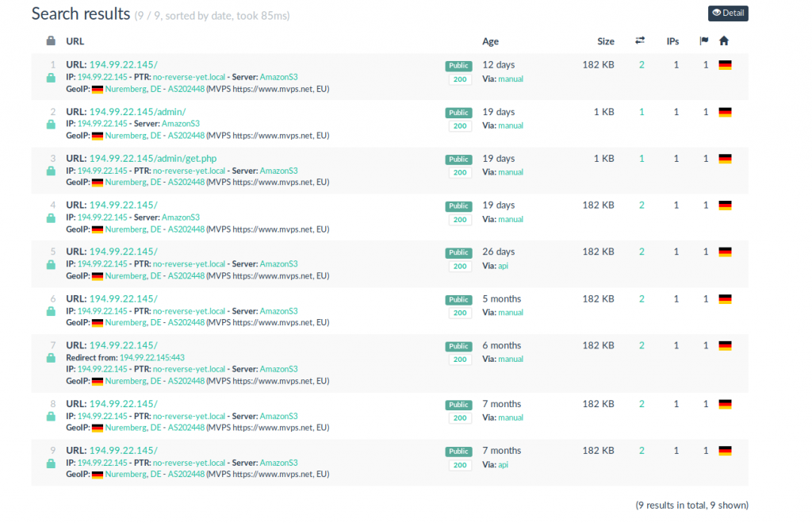Click the 'Search results' heading
The width and height of the screenshot is (812, 523).
pyautogui.click(x=81, y=14)
